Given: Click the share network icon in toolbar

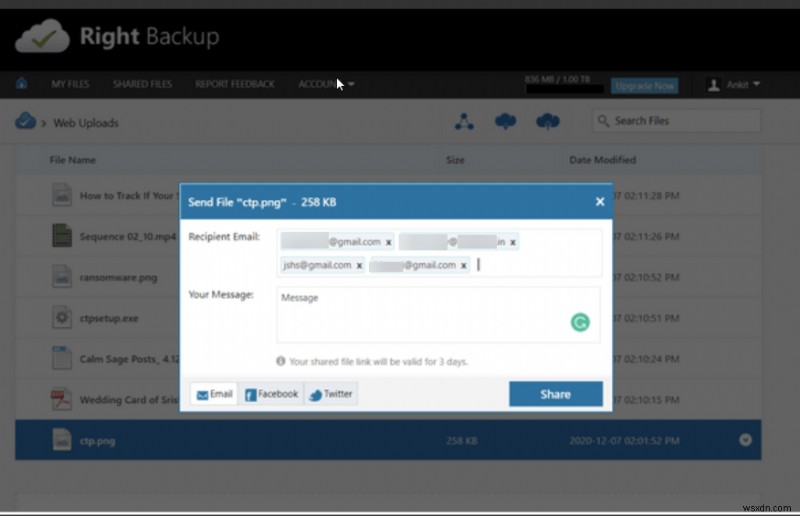Looking at the screenshot, I should click(464, 121).
